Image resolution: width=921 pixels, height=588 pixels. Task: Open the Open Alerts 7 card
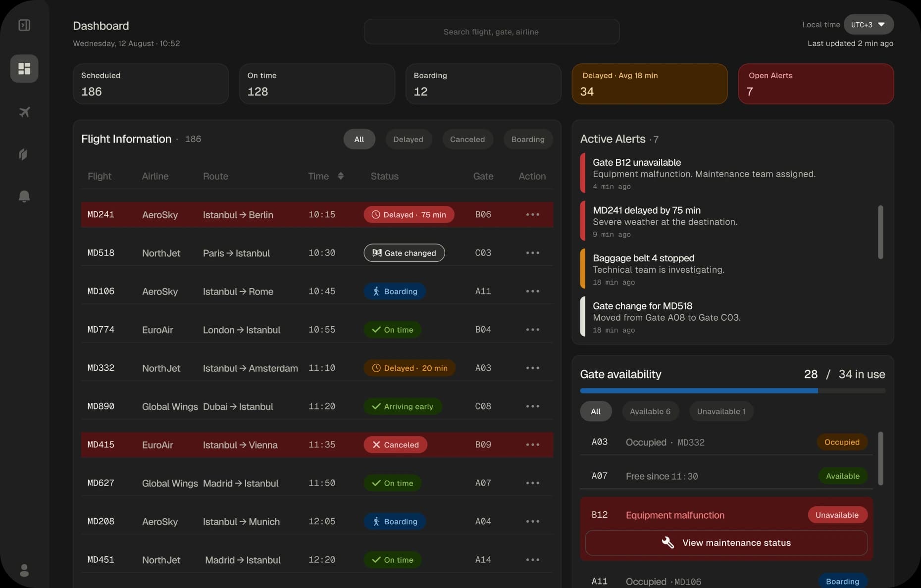point(816,84)
